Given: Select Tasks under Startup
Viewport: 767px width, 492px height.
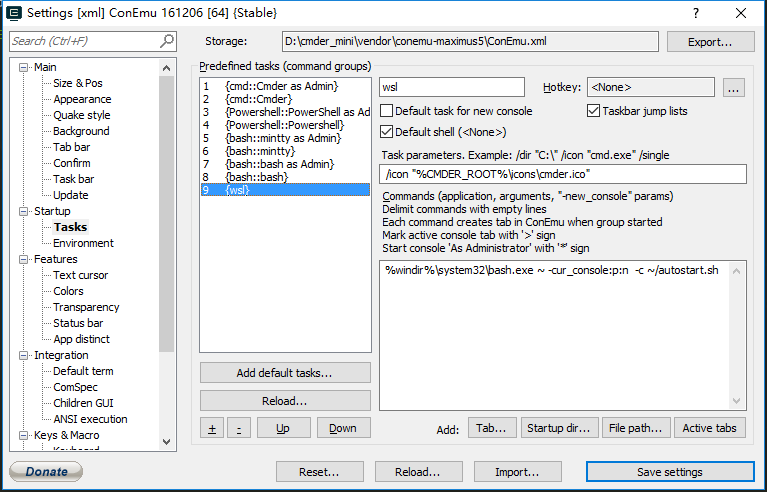Looking at the screenshot, I should pyautogui.click(x=70, y=227).
